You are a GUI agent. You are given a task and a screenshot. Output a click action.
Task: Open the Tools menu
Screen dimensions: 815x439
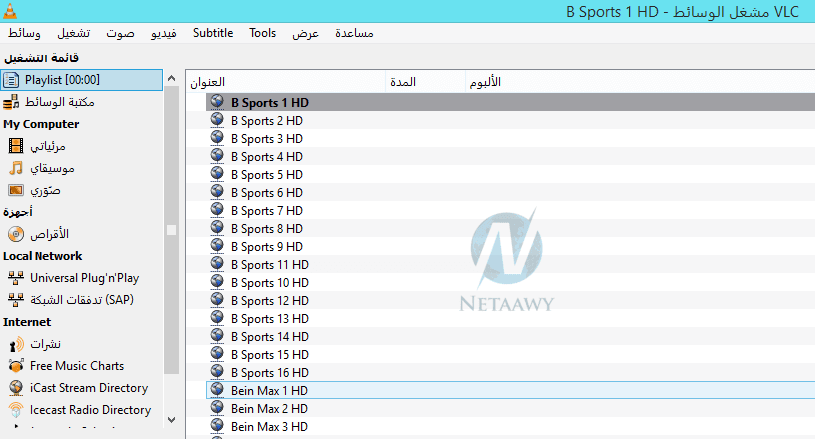(x=262, y=33)
